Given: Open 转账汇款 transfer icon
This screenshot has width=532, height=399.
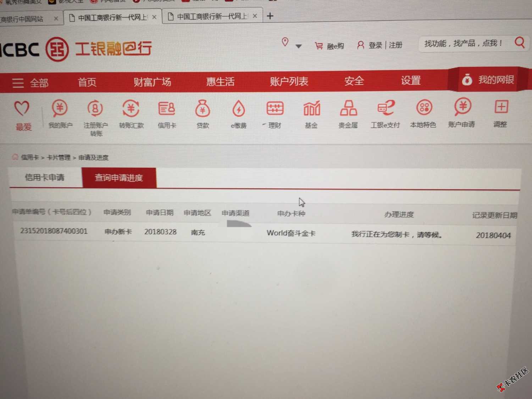Looking at the screenshot, I should [131, 109].
